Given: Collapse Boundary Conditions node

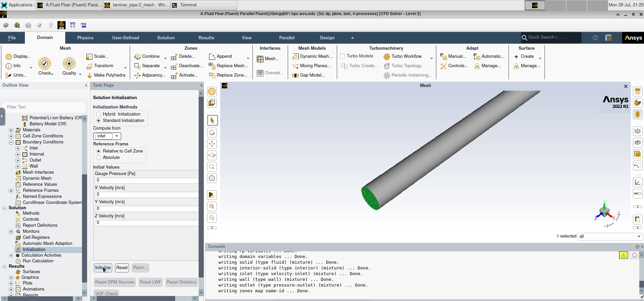Looking at the screenshot, I should (x=11, y=142).
